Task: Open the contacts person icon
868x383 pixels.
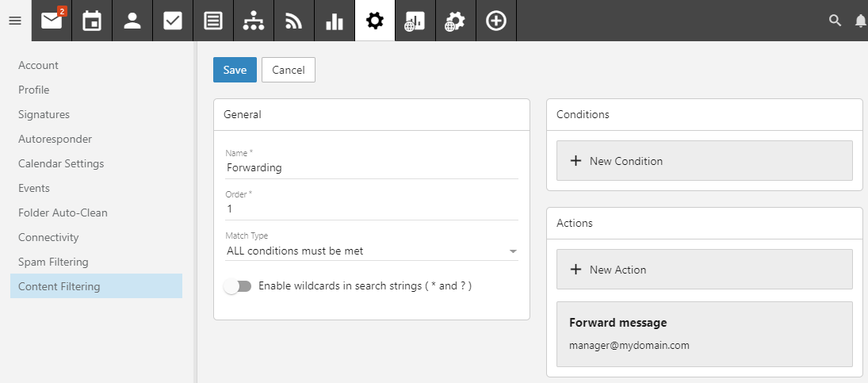Action: click(132, 21)
